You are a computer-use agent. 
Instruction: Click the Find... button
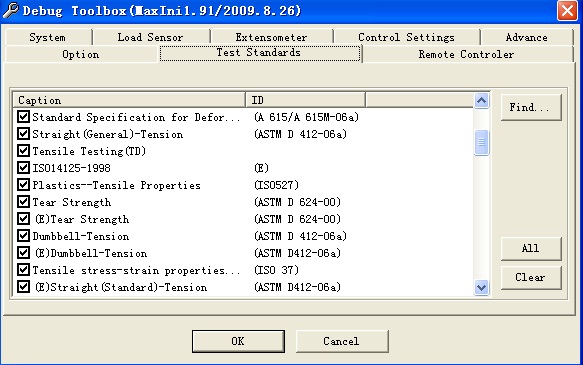pyautogui.click(x=531, y=107)
